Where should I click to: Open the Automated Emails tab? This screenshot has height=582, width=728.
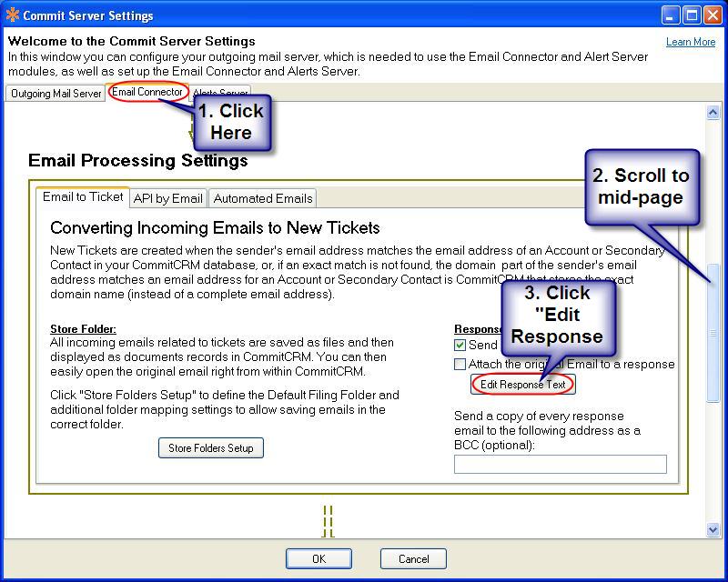tap(263, 198)
